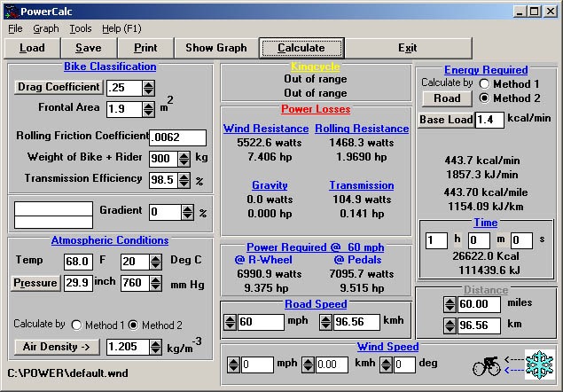This screenshot has width=563, height=392.
Task: Adjust the mm Hg pressure spinner
Action: pyautogui.click(x=155, y=283)
